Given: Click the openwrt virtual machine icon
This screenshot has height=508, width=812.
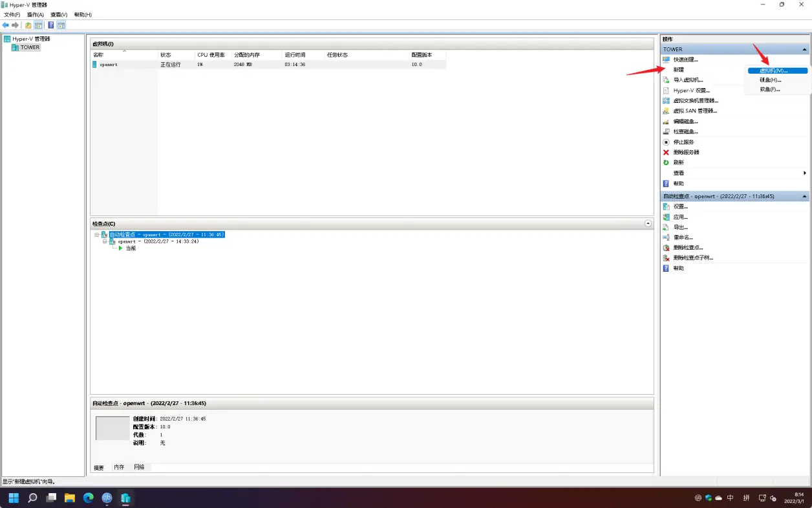Looking at the screenshot, I should (94, 65).
